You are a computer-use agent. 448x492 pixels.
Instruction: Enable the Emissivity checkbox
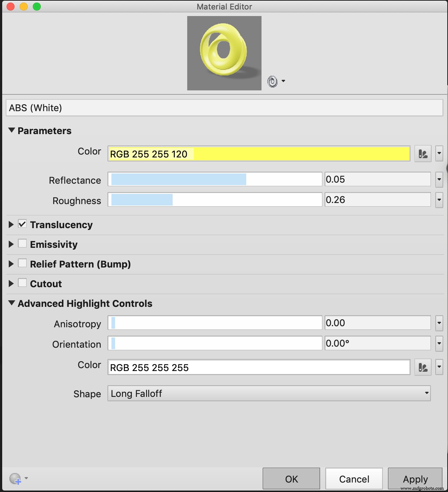coord(22,244)
